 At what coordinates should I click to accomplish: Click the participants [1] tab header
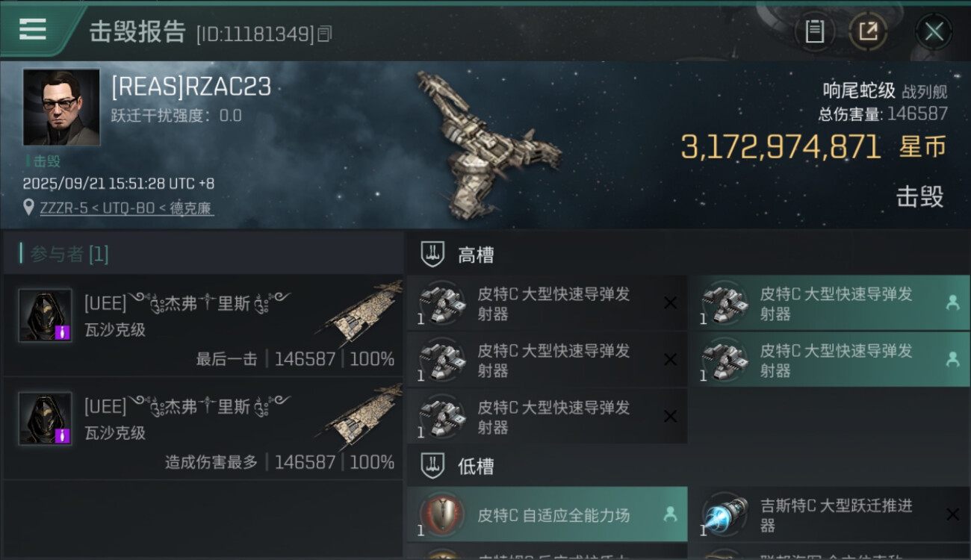coord(66,254)
